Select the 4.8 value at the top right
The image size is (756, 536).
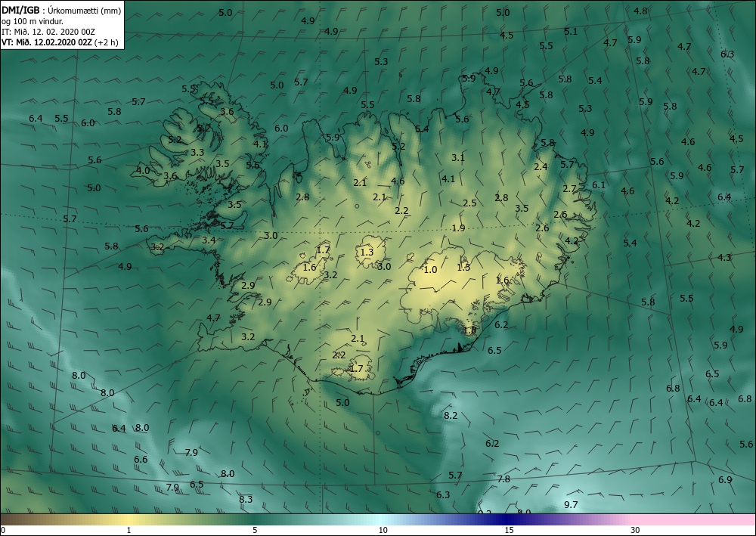(x=640, y=11)
